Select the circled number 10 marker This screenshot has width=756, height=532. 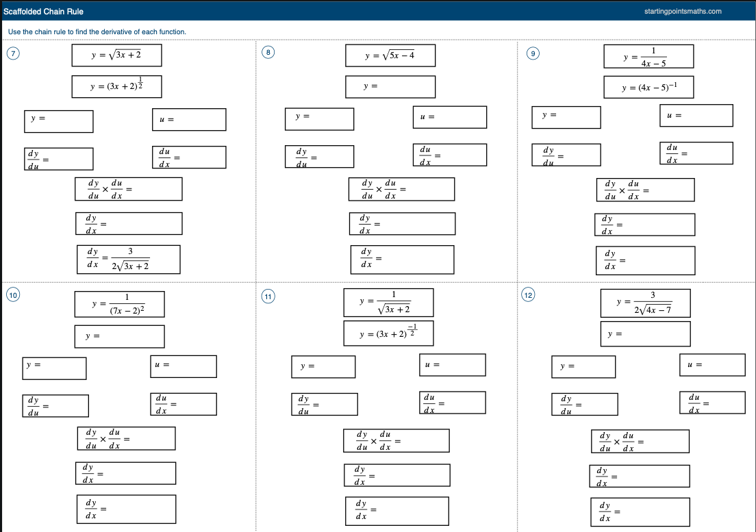coord(12,295)
